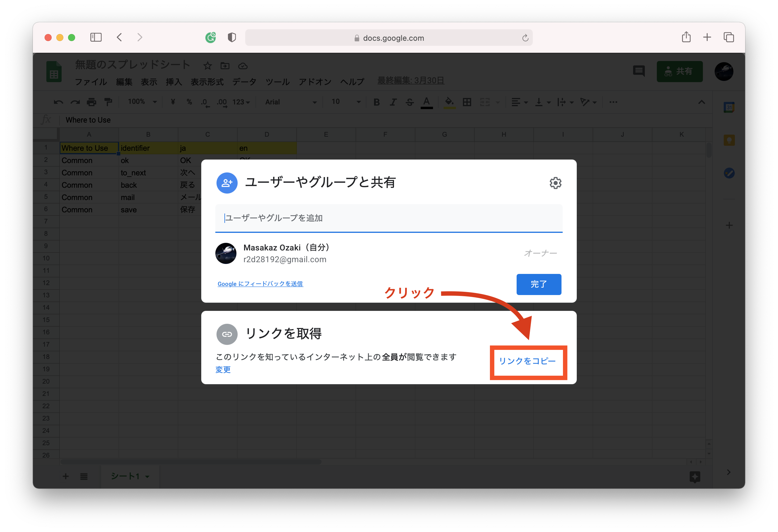Click the borders icon
778x532 pixels.
[467, 102]
